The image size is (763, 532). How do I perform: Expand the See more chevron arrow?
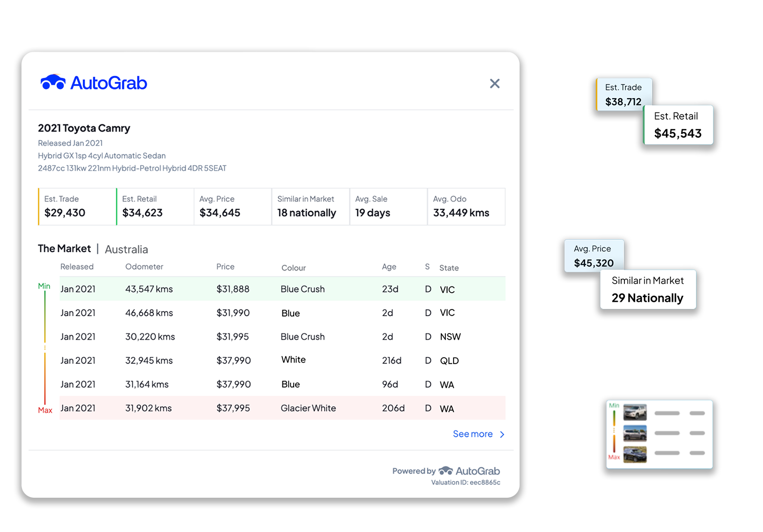[502, 434]
